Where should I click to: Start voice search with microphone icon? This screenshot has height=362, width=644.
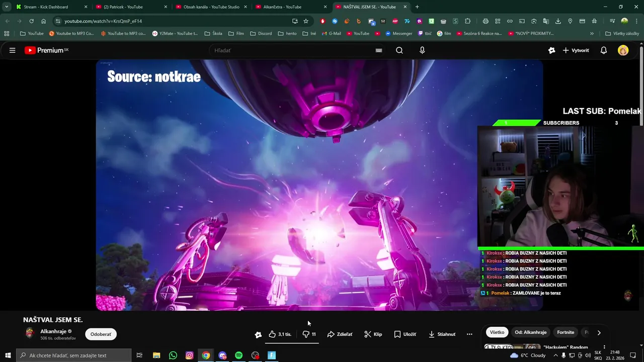(422, 50)
